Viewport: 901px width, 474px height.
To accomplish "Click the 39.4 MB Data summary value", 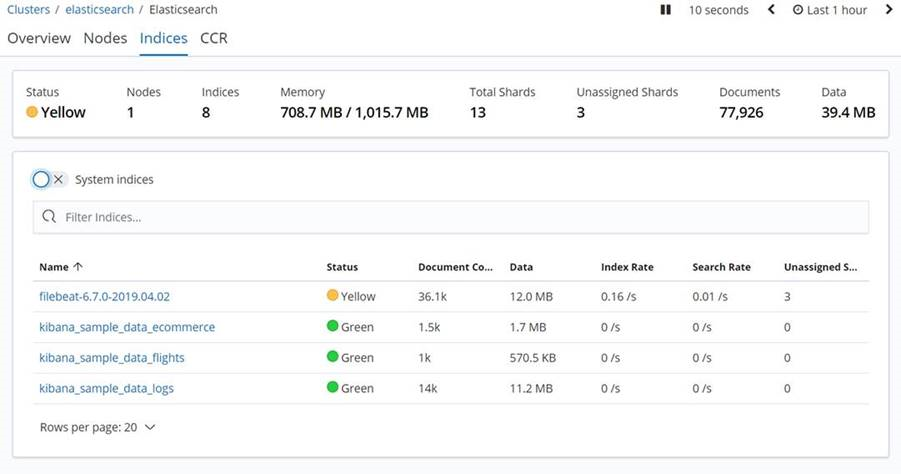I will (848, 112).
